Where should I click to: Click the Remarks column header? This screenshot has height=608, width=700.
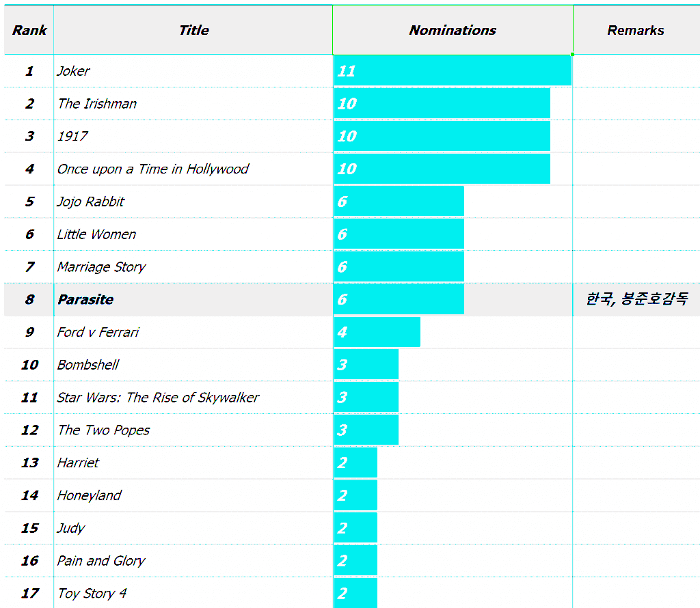coord(636,30)
